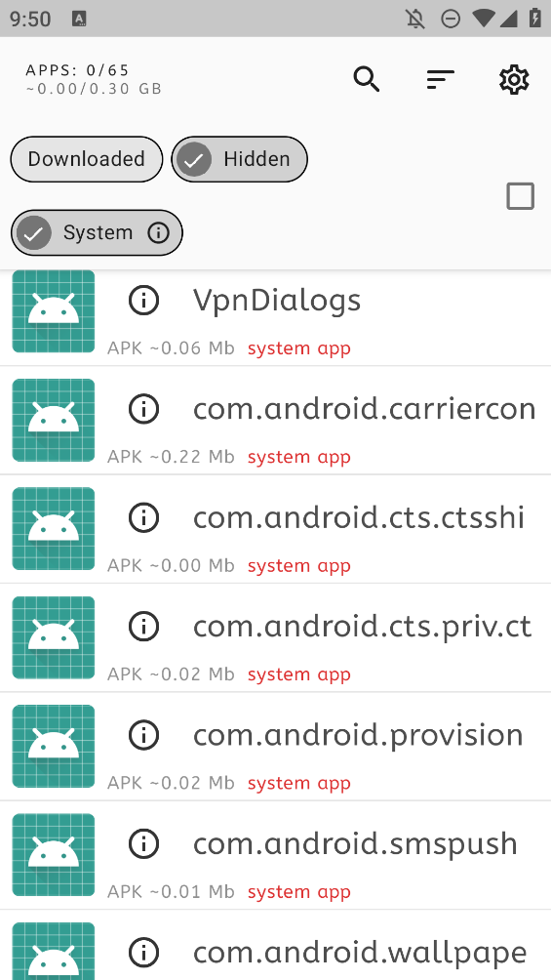The image size is (551, 980).
Task: Select the Downloaded filter chip
Action: pyautogui.click(x=86, y=159)
